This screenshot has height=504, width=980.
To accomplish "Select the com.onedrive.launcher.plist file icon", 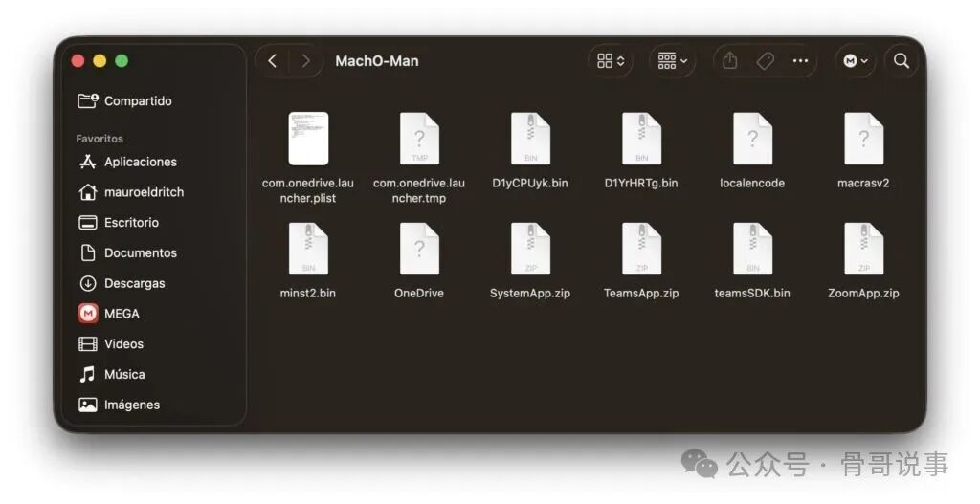I will click(308, 139).
